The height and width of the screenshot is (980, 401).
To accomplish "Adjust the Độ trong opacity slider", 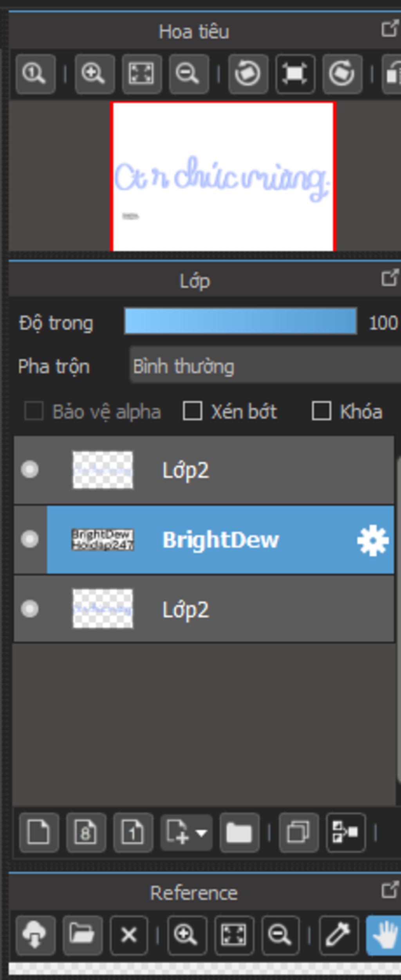I will coord(240,321).
